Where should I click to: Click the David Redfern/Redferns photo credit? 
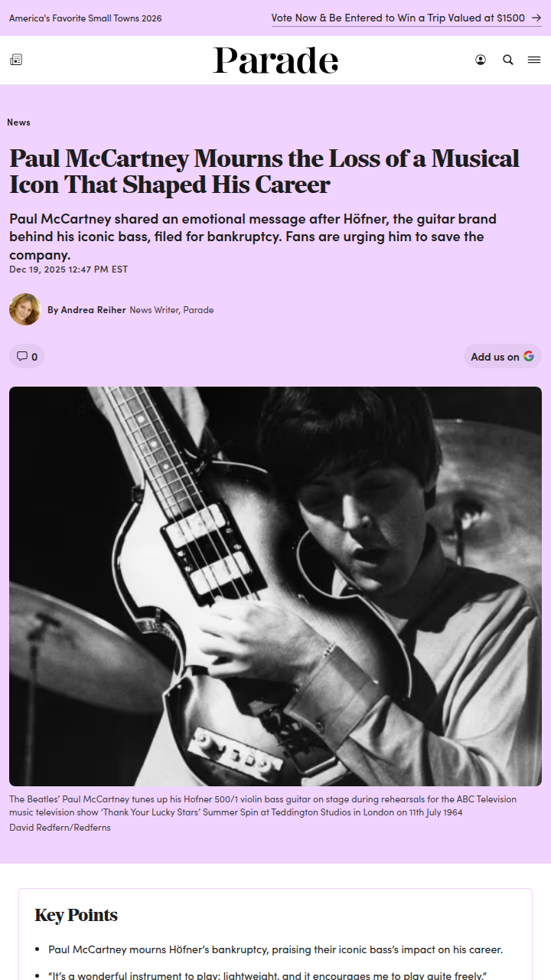click(60, 828)
